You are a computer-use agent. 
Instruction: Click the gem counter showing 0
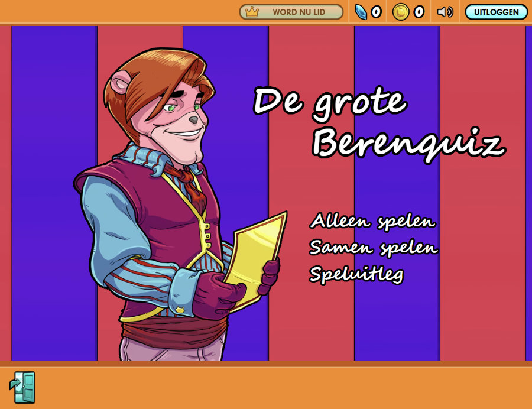(x=376, y=12)
